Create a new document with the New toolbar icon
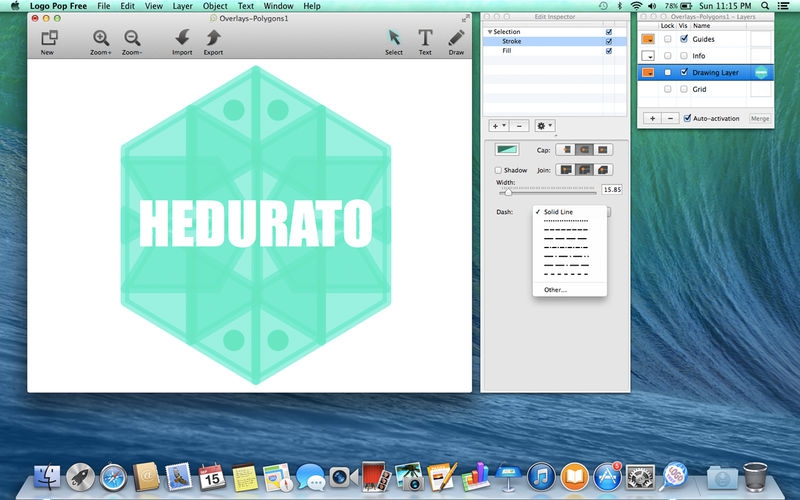 point(48,39)
